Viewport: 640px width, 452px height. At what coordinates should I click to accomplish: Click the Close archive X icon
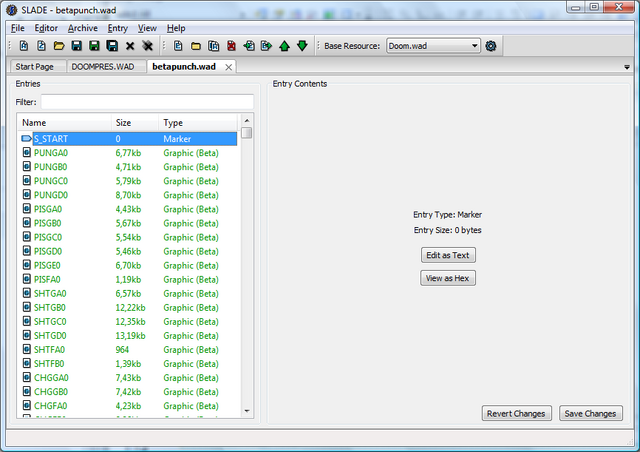coord(130,46)
